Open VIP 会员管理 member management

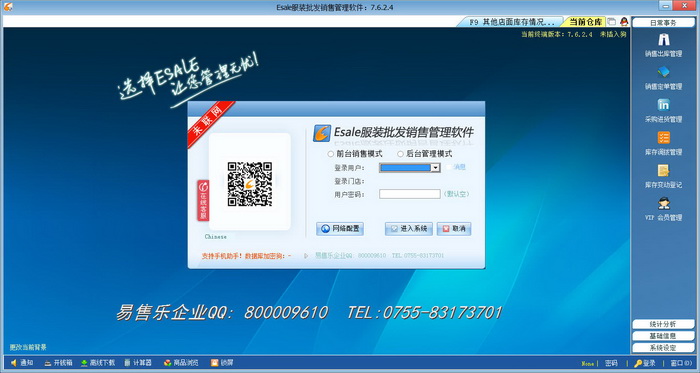coord(663,209)
